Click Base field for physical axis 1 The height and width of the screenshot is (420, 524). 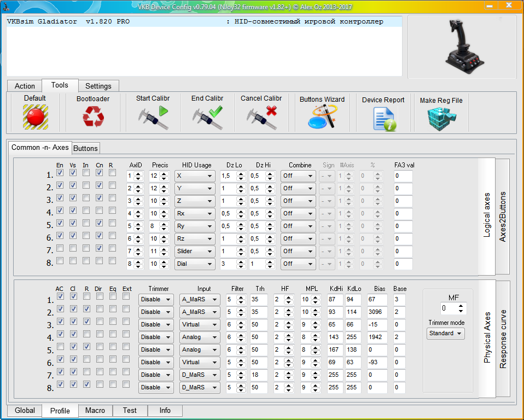399,299
